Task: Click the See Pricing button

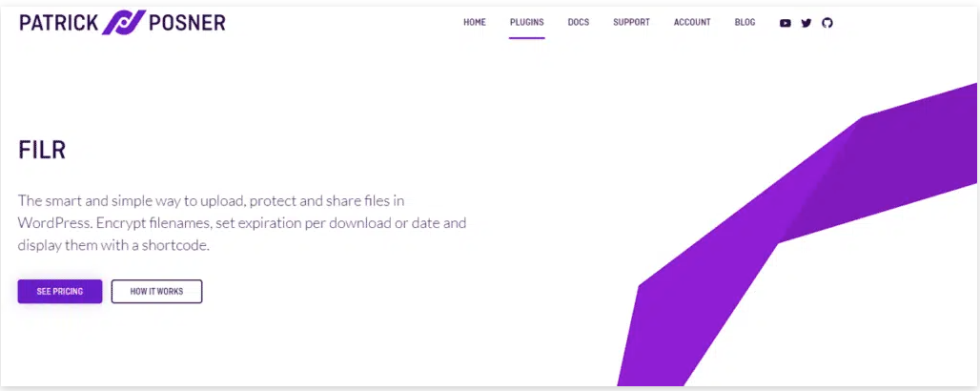Action: tap(60, 292)
